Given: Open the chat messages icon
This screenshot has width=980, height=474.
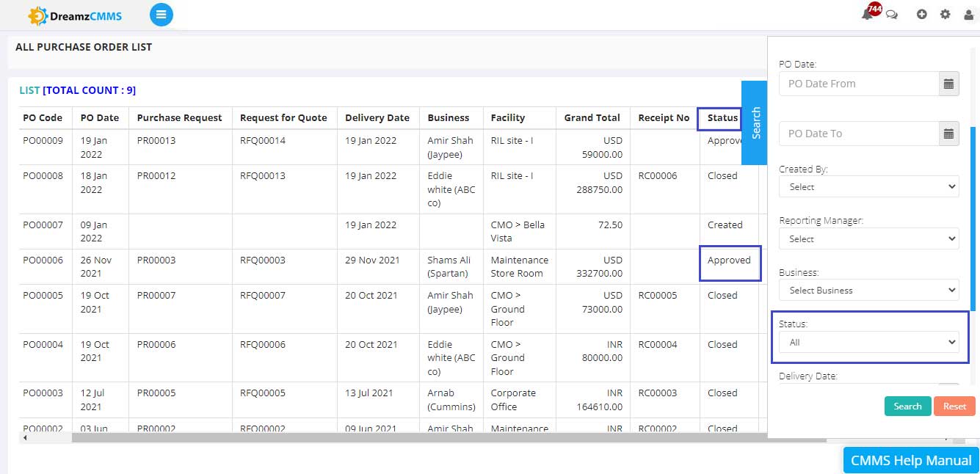Looking at the screenshot, I should pyautogui.click(x=892, y=15).
